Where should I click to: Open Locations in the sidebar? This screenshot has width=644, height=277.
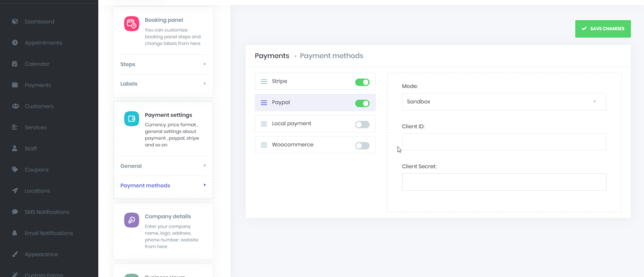(38, 191)
